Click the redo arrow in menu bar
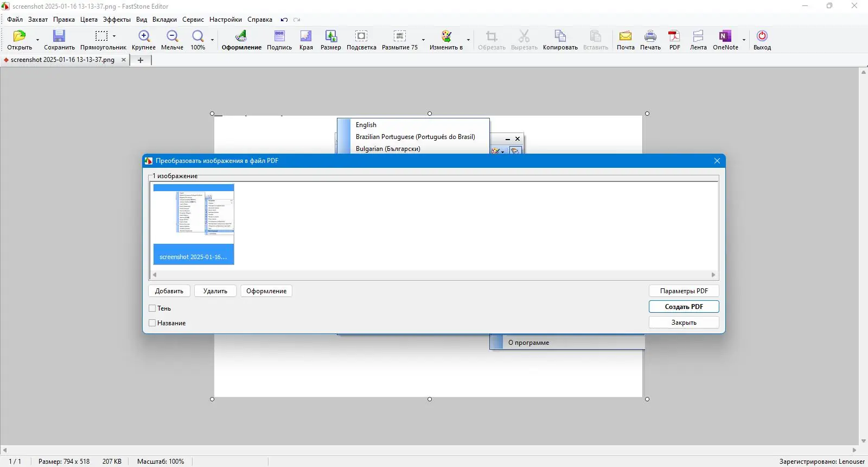The width and height of the screenshot is (868, 467). [297, 20]
